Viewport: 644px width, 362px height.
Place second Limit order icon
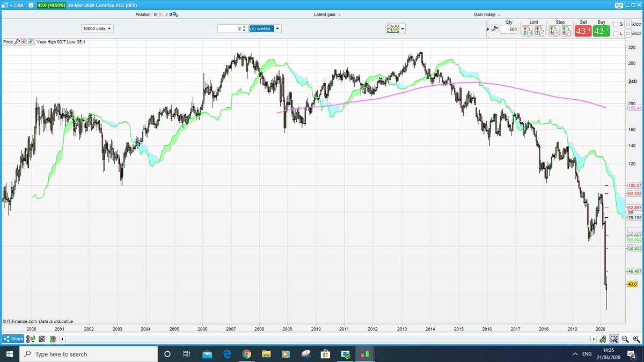click(x=539, y=31)
